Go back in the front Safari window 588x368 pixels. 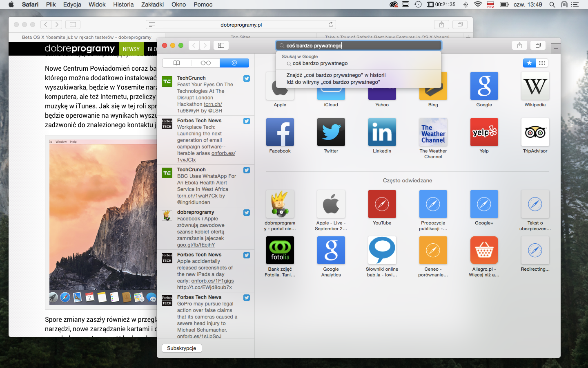click(x=194, y=45)
